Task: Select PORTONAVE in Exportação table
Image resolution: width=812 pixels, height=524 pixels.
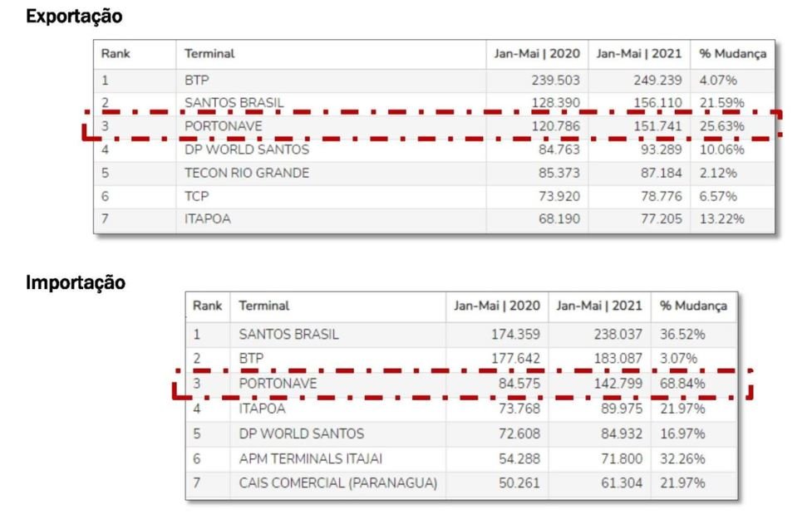Action: coord(224,126)
